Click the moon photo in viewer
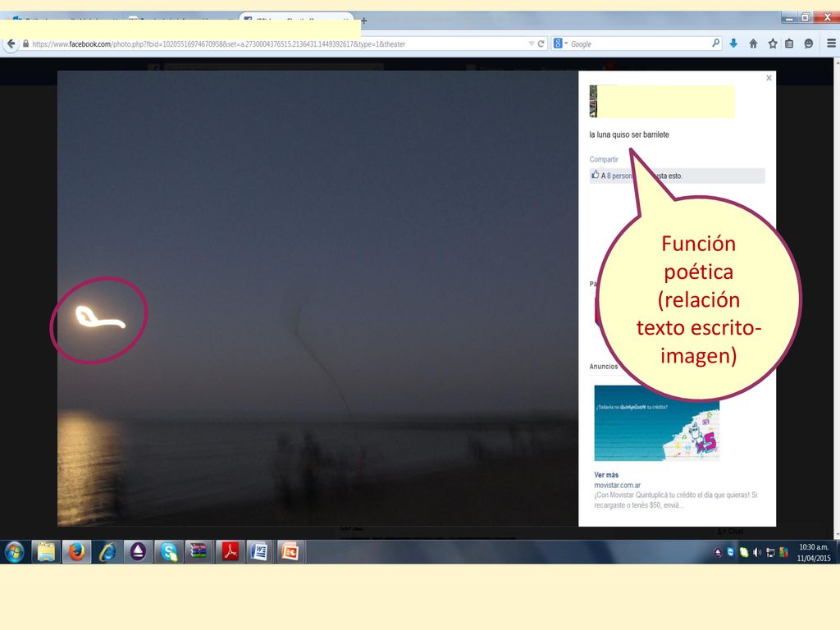The image size is (840, 630). click(317, 299)
